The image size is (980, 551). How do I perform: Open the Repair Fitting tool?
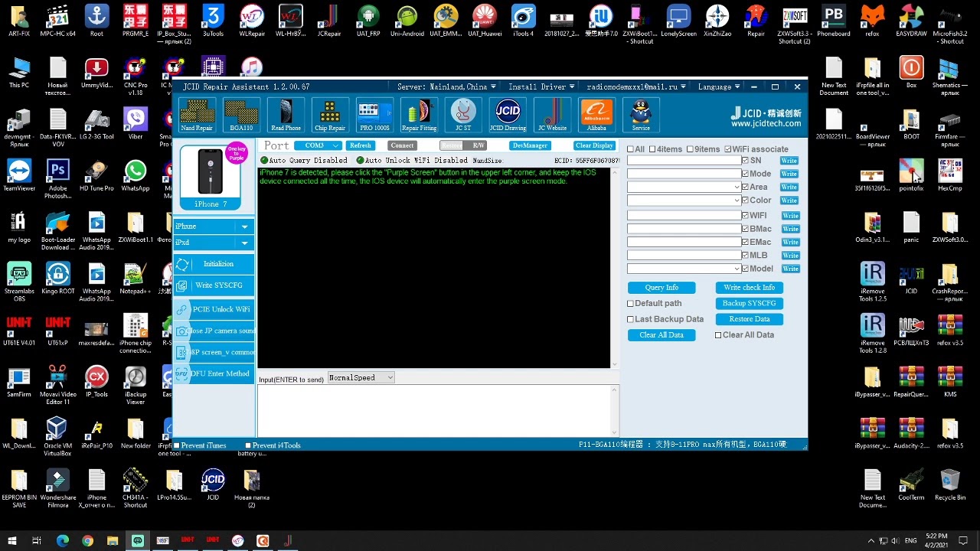(419, 115)
